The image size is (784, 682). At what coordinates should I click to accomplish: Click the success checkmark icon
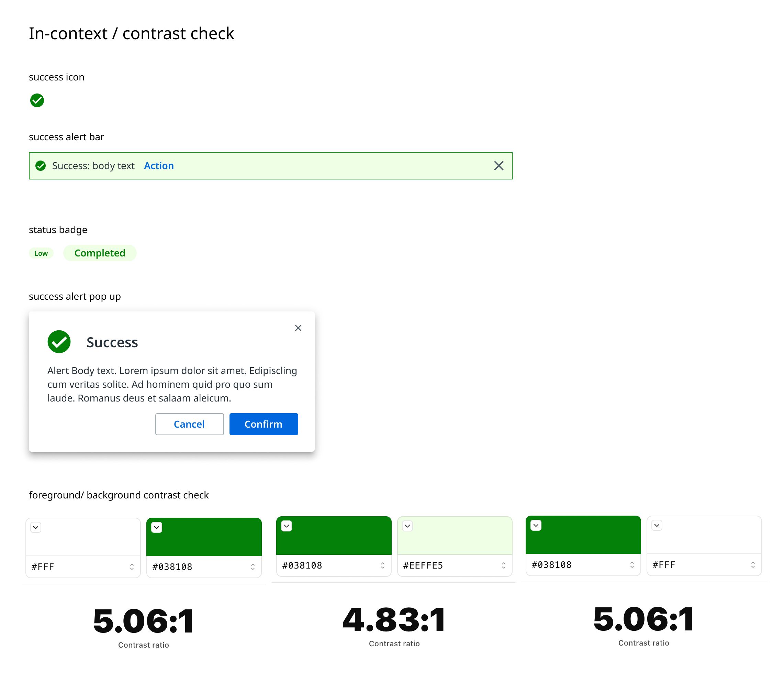37,100
